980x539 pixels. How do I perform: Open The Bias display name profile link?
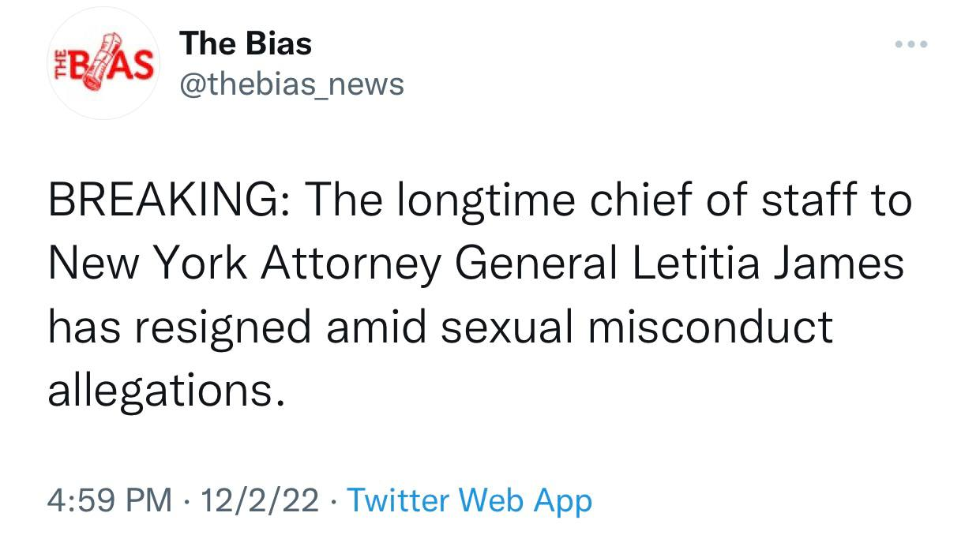pos(246,43)
